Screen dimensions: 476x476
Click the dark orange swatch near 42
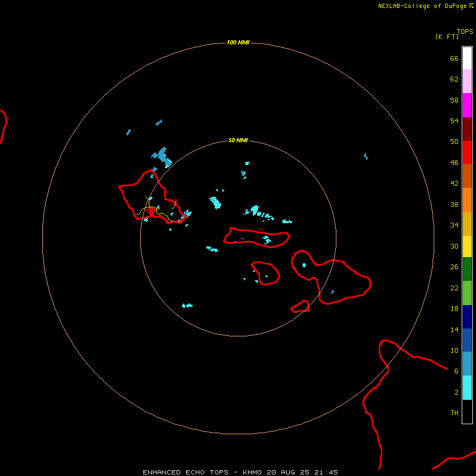point(467,176)
